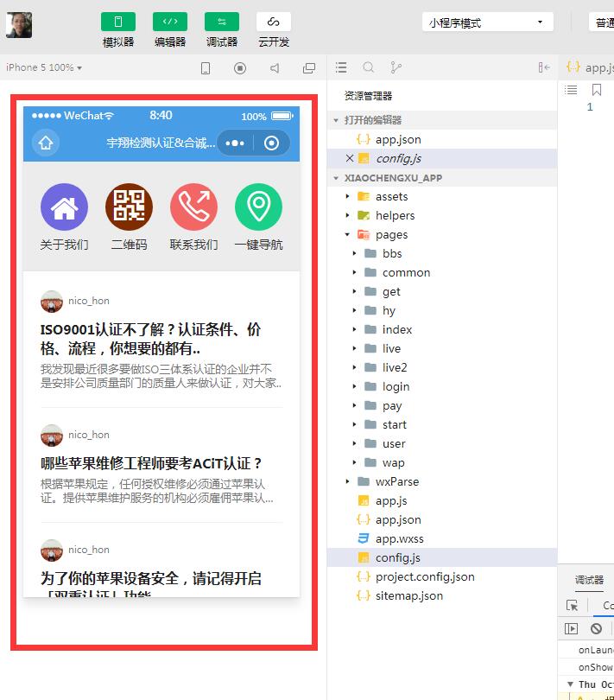The image size is (614, 700).
Task: Toggle the 模拟器 simulator panel button
Action: tap(118, 22)
